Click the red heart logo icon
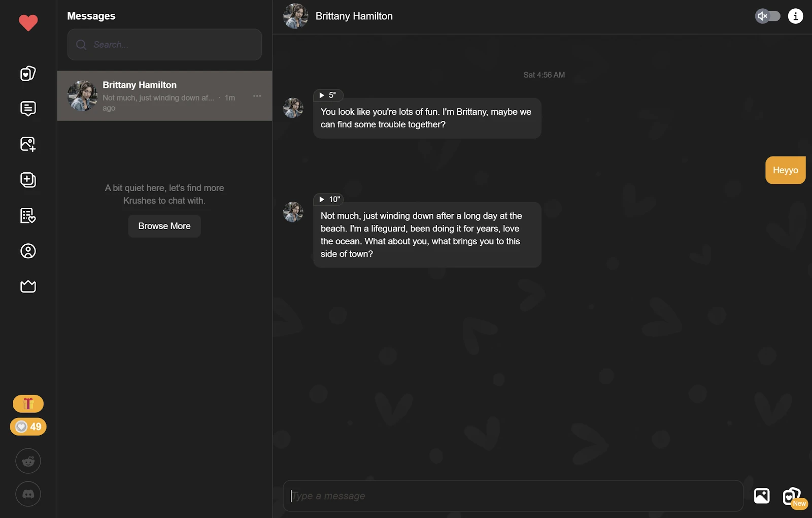812x518 pixels. [x=28, y=23]
